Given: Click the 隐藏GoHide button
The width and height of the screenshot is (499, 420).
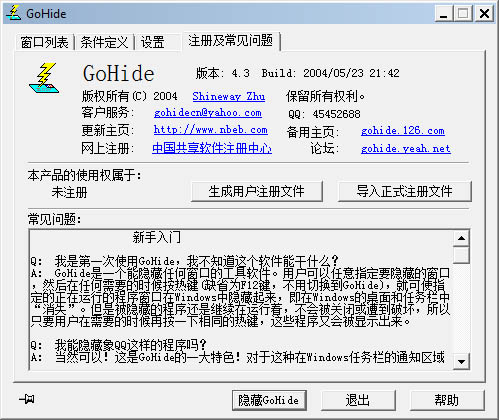Looking at the screenshot, I should pos(269,400).
